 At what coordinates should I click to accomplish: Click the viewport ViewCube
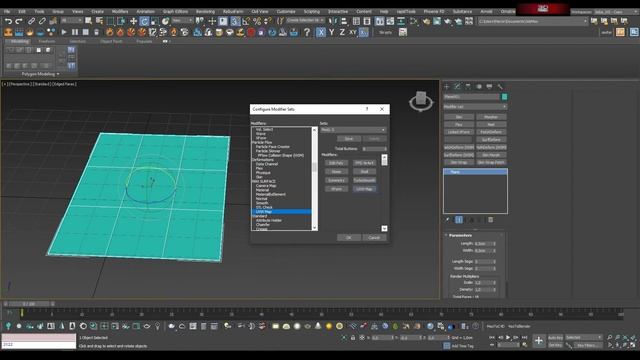(x=421, y=101)
